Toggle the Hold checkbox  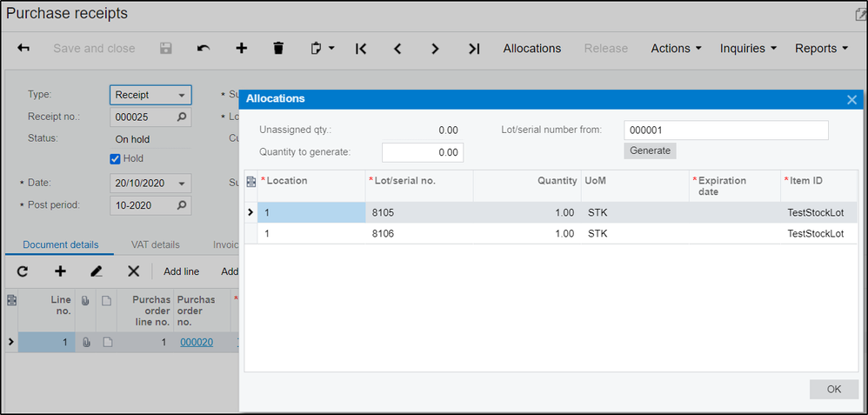pyautogui.click(x=115, y=158)
